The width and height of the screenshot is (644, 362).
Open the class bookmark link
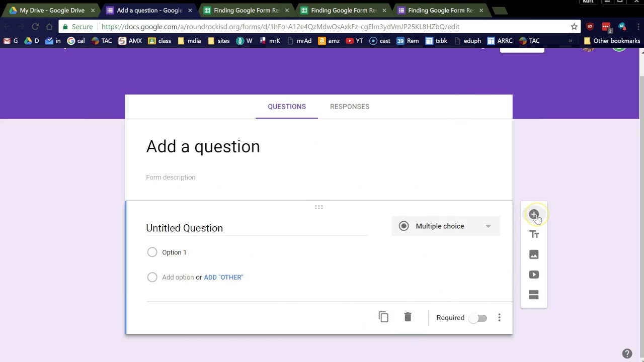[159, 41]
